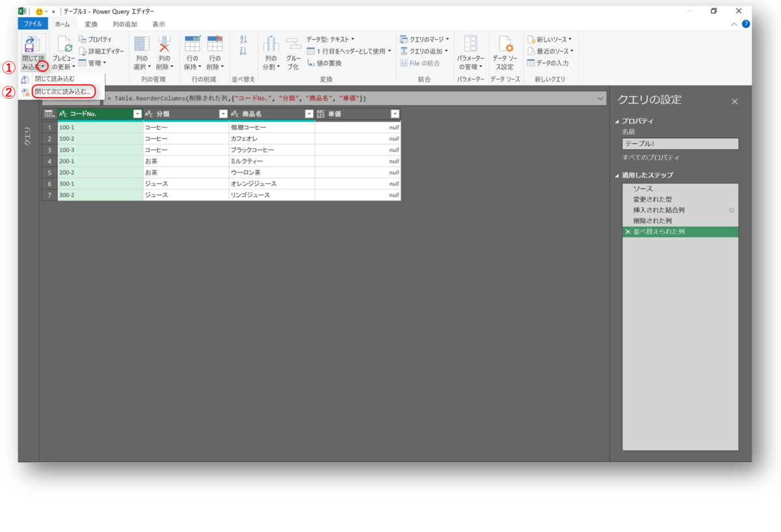Click the データの入力 enter data button
Viewport: 781px width, 532px height.
[x=548, y=63]
